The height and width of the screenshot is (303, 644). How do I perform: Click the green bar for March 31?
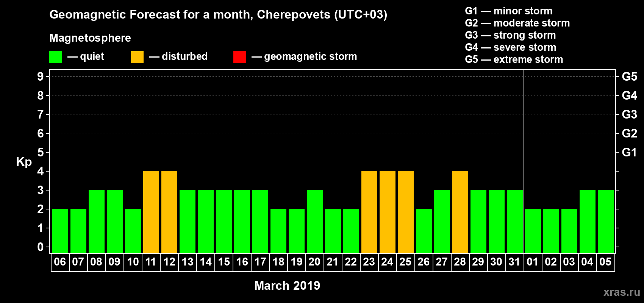coord(515,221)
